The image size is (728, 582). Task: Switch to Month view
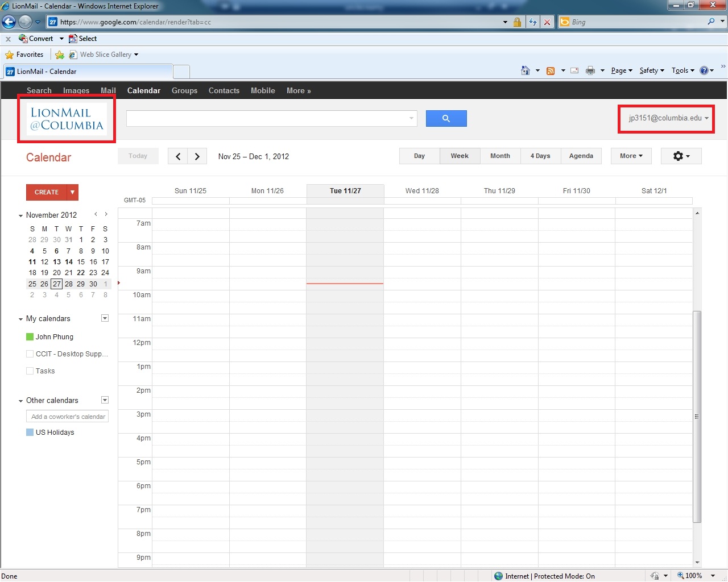(x=500, y=156)
